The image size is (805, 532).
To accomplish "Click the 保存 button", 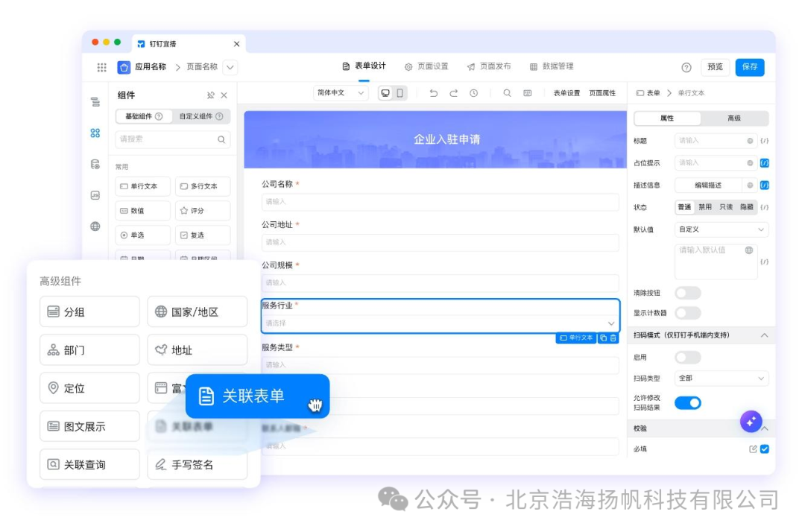I will pyautogui.click(x=750, y=67).
